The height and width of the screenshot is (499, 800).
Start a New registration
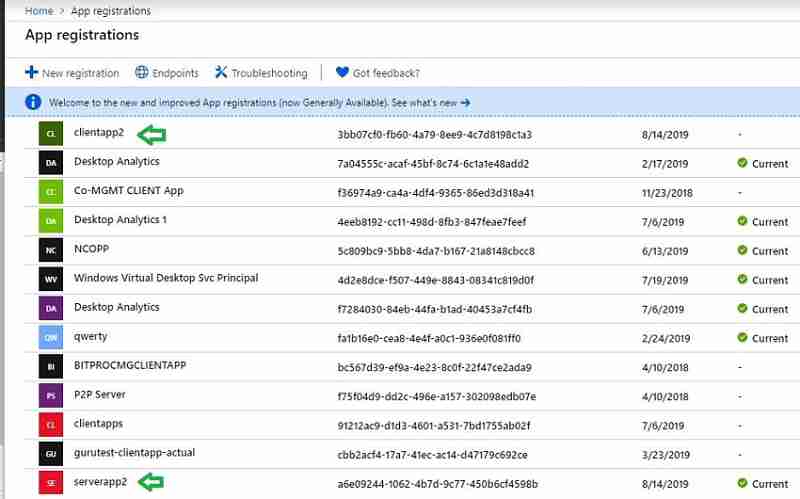coord(72,73)
